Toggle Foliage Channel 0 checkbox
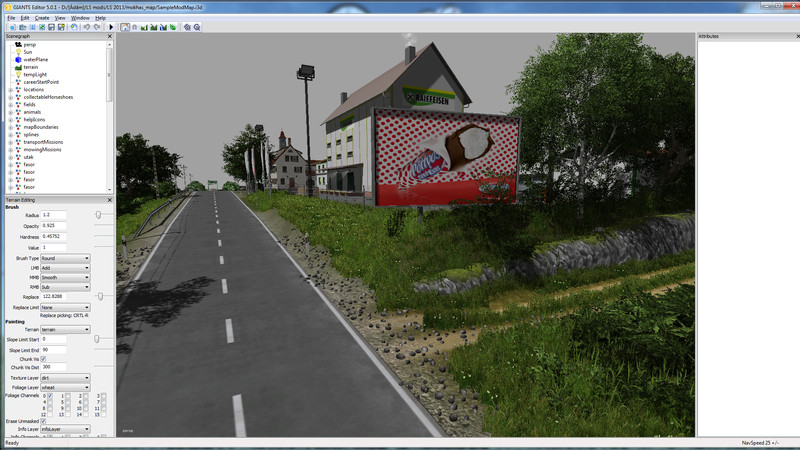800x450 pixels. click(50, 395)
